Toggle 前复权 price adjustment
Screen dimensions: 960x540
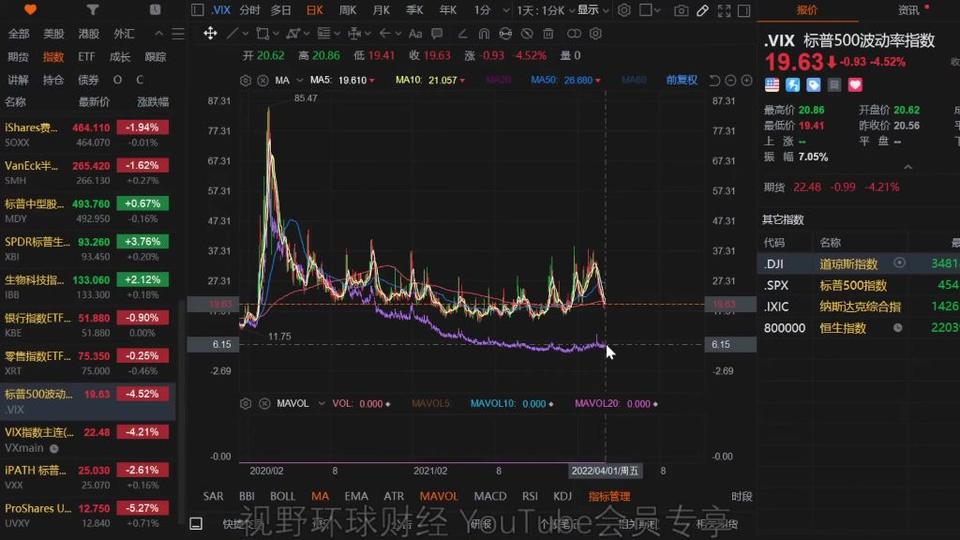(681, 80)
